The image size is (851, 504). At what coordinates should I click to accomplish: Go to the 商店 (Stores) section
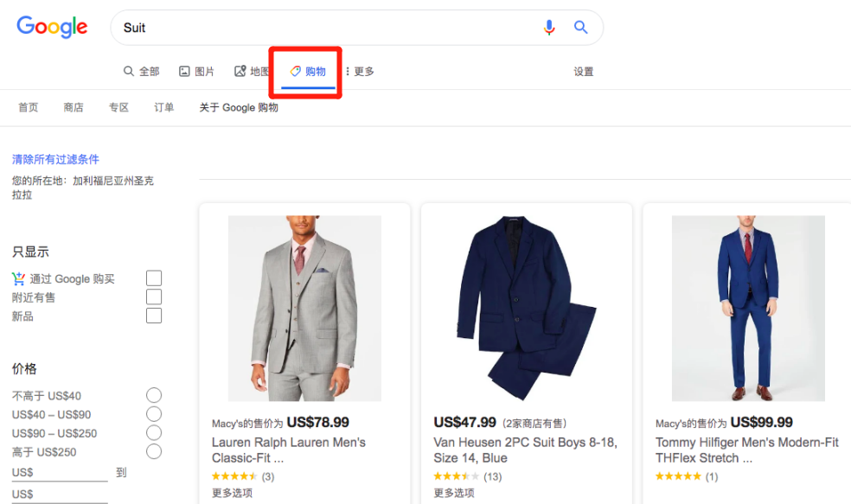[x=74, y=108]
